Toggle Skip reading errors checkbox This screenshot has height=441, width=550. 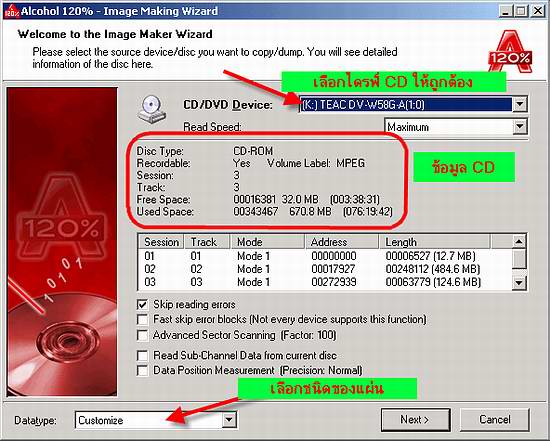pos(142,304)
